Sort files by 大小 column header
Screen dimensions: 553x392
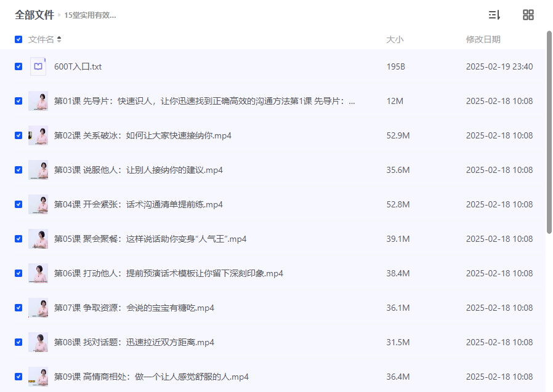[395, 39]
